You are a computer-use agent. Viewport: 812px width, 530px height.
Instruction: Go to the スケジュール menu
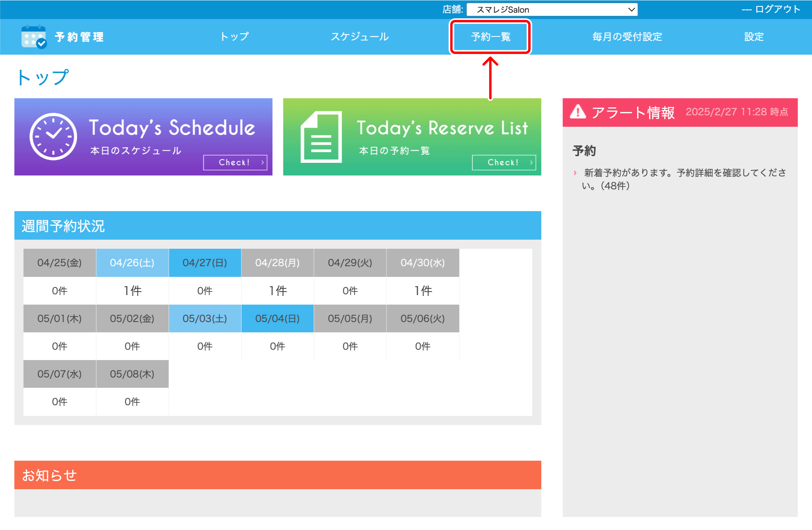tap(360, 37)
